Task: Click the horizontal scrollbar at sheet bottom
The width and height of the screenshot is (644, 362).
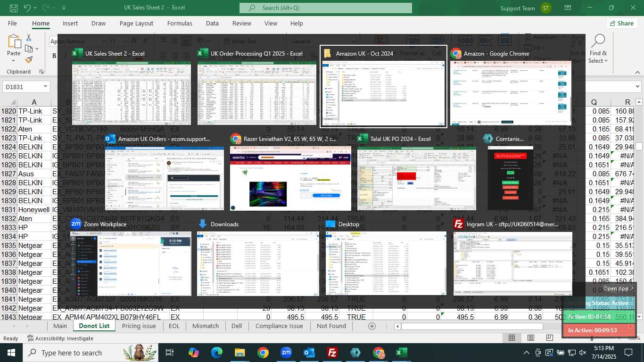Action: tap(471, 326)
